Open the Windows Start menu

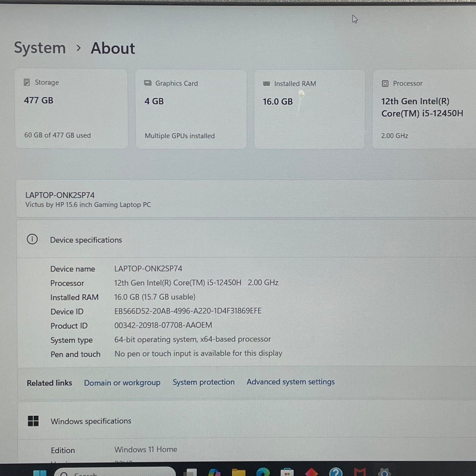tap(40, 473)
